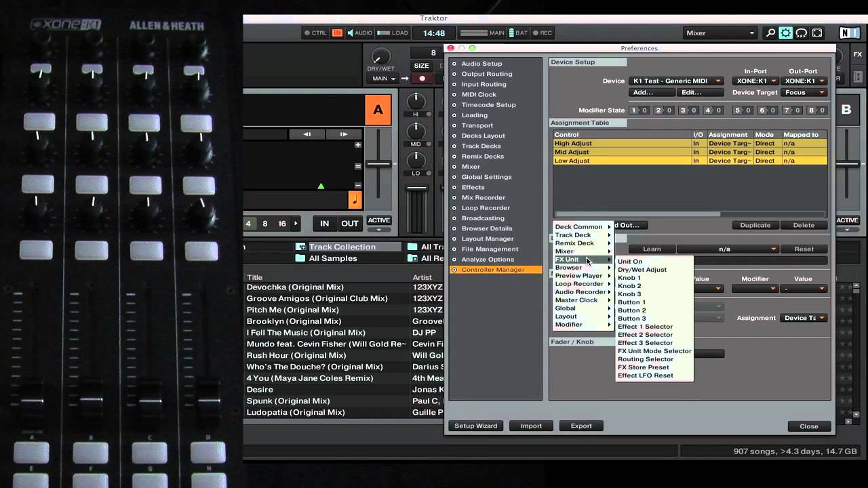Click the Setup Wizard button
Screen dimensions: 868x488
[475, 426]
